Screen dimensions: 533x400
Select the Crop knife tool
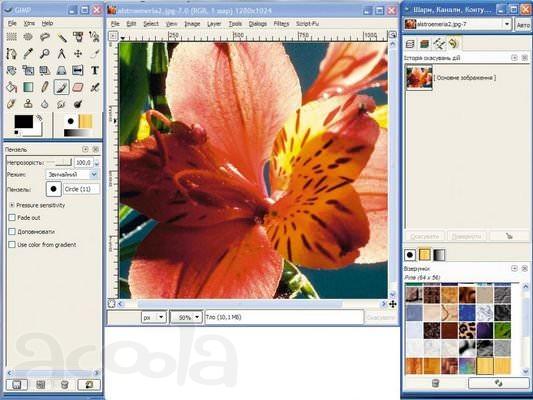(94, 54)
